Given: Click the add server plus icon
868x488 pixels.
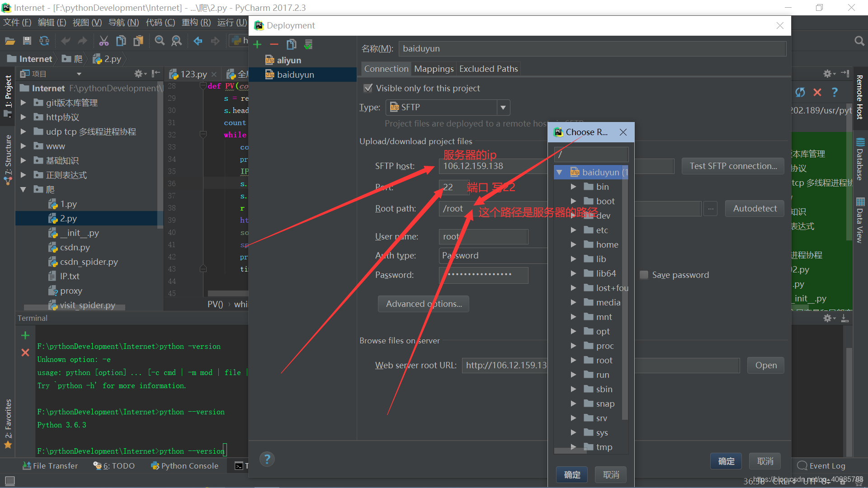Looking at the screenshot, I should (257, 44).
